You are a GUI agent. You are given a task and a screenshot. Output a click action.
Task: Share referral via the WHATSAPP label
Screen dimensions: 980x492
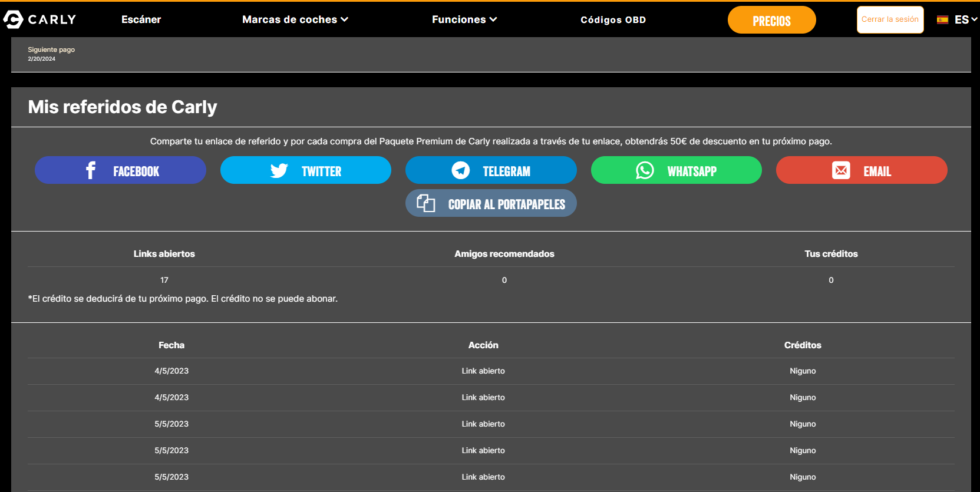click(x=692, y=171)
